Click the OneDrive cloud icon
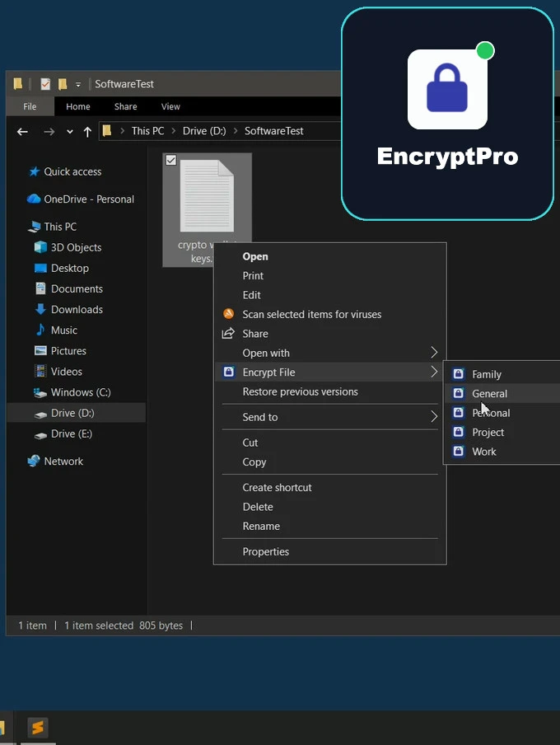This screenshot has width=560, height=745. click(34, 199)
